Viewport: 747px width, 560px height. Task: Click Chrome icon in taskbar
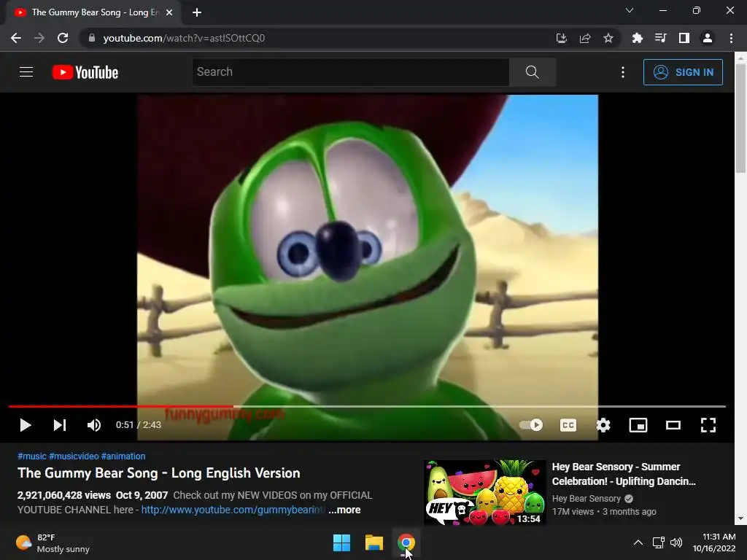point(406,542)
